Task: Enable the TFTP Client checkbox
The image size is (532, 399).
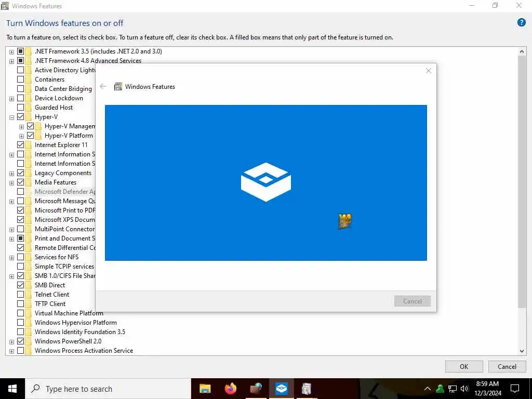Action: coord(20,303)
